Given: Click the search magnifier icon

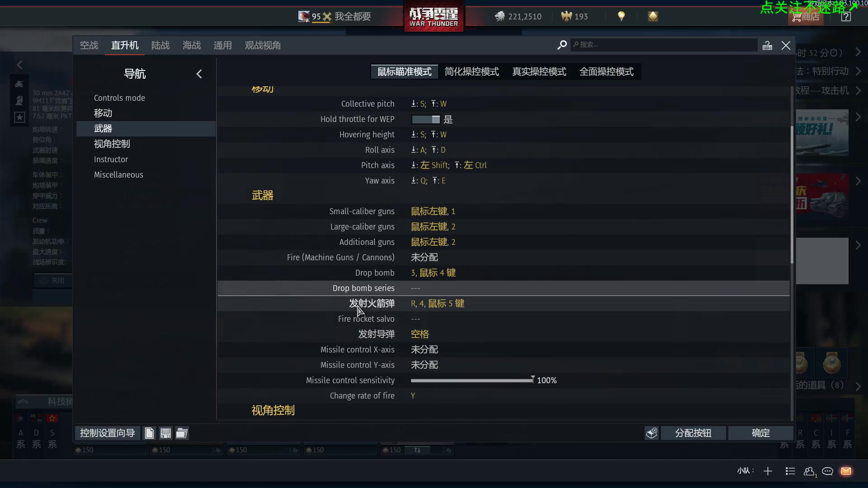Looking at the screenshot, I should click(562, 45).
